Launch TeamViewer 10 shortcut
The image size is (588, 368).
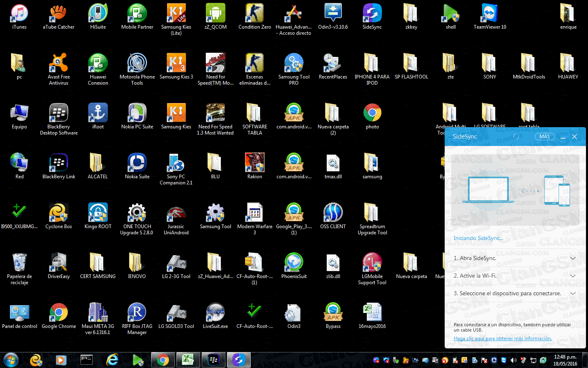pos(490,17)
